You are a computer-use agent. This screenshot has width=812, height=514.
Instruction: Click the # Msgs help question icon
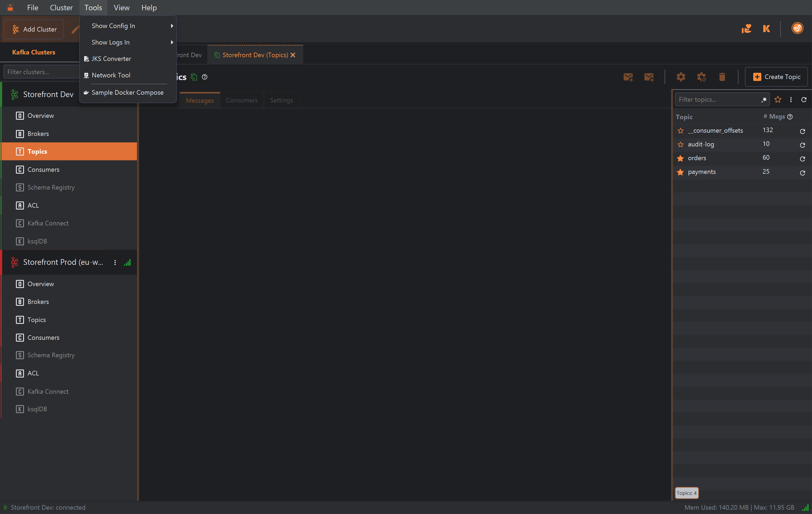click(x=790, y=117)
